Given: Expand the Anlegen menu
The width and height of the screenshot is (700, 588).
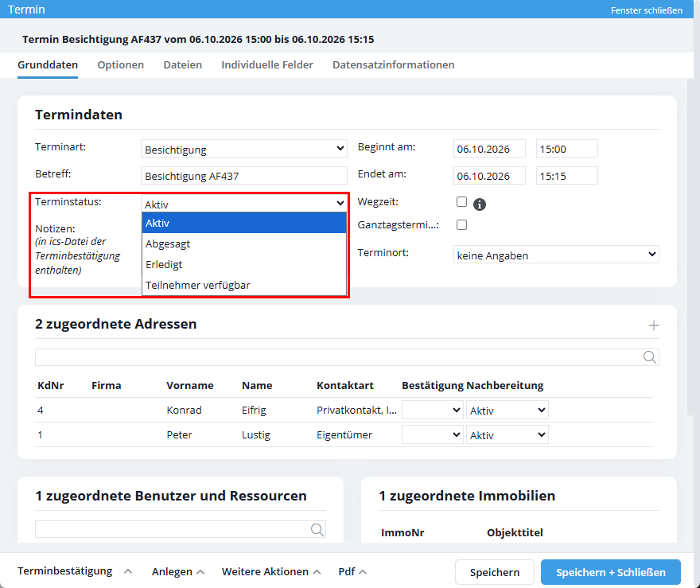Looking at the screenshot, I should [x=177, y=571].
